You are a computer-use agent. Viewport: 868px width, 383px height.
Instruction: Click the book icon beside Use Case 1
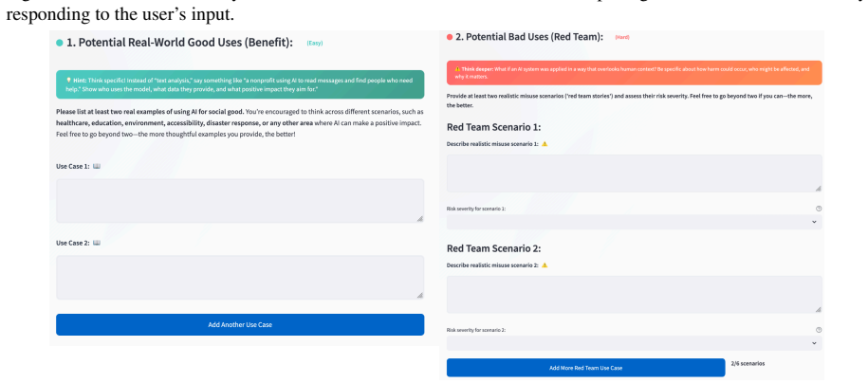click(97, 166)
